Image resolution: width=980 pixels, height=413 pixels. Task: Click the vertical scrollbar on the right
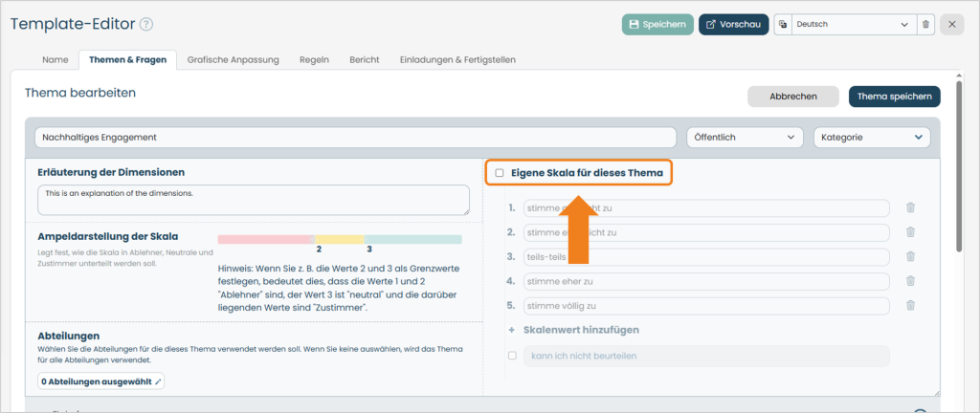tap(959, 168)
